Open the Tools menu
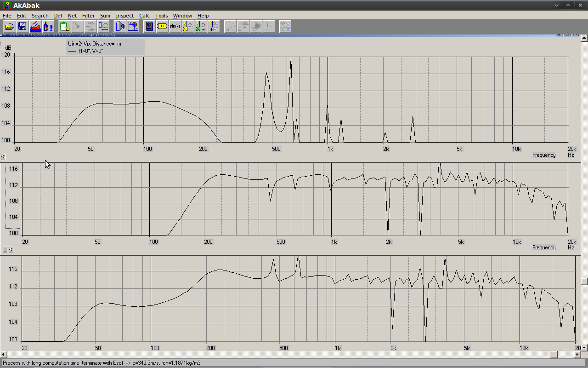This screenshot has height=368, width=588. (162, 16)
